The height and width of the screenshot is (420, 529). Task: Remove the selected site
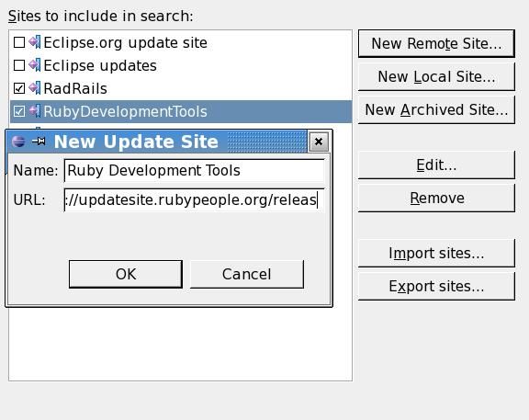tap(436, 199)
